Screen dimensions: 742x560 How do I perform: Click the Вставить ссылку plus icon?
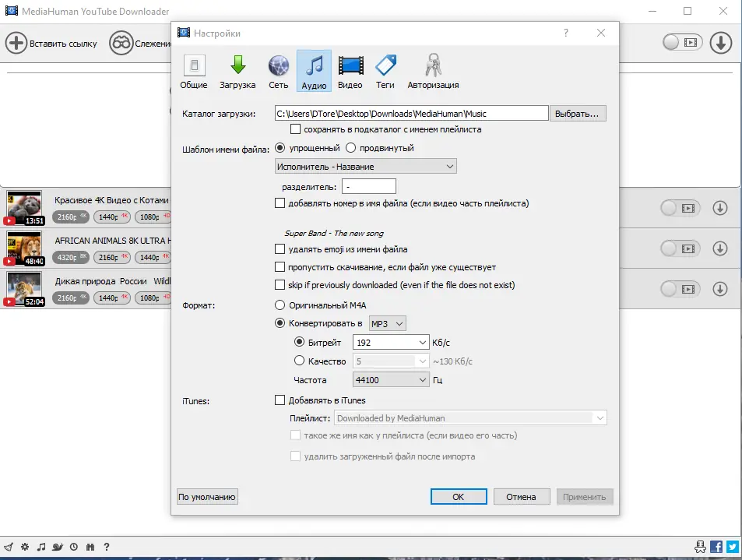click(x=16, y=43)
